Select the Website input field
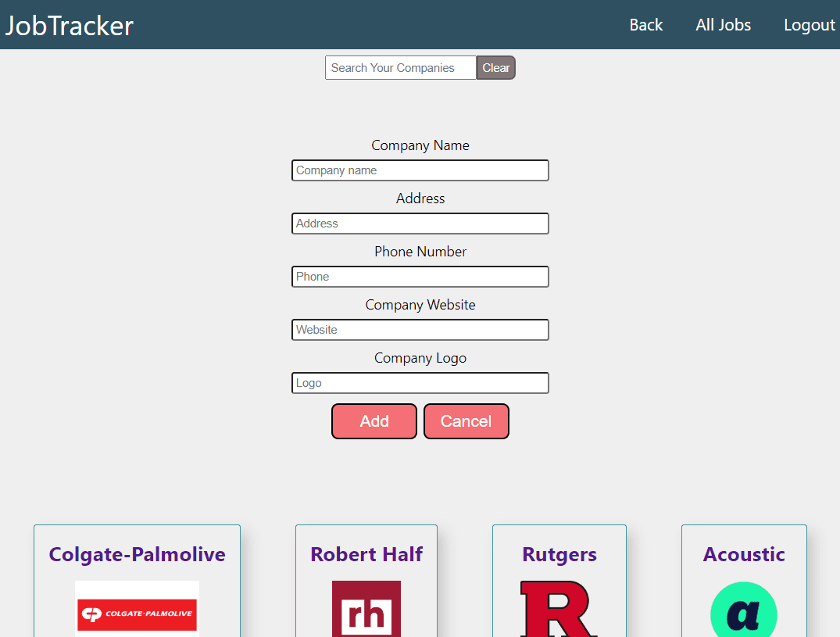 pos(420,330)
